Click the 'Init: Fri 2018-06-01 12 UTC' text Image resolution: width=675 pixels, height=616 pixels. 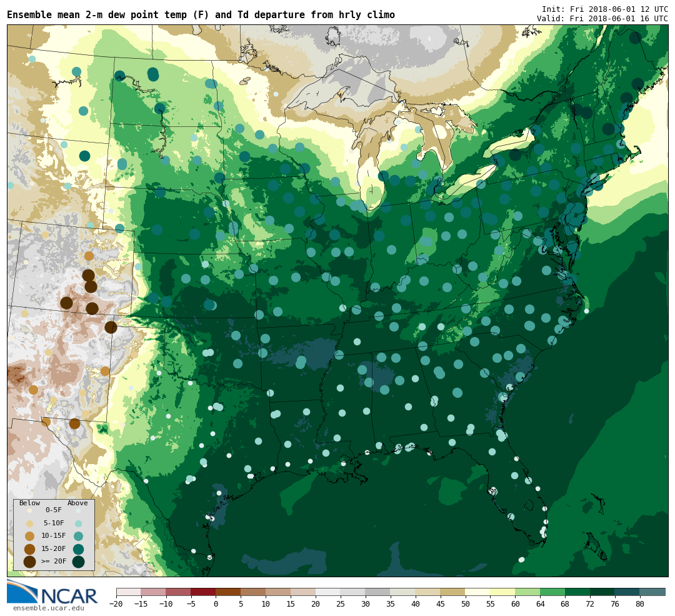(605, 9)
